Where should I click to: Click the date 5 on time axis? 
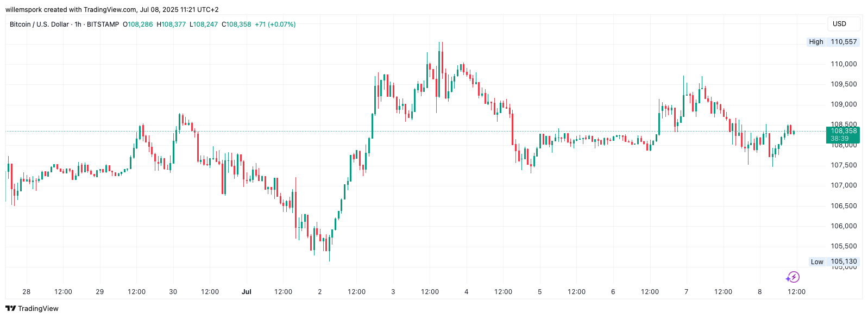click(x=539, y=292)
